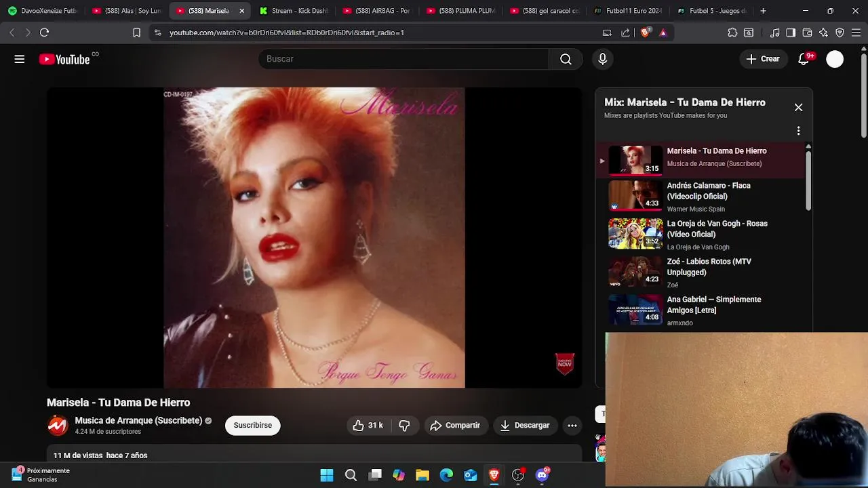
Task: Open Musica de Arranque channel avatar
Action: click(x=58, y=426)
